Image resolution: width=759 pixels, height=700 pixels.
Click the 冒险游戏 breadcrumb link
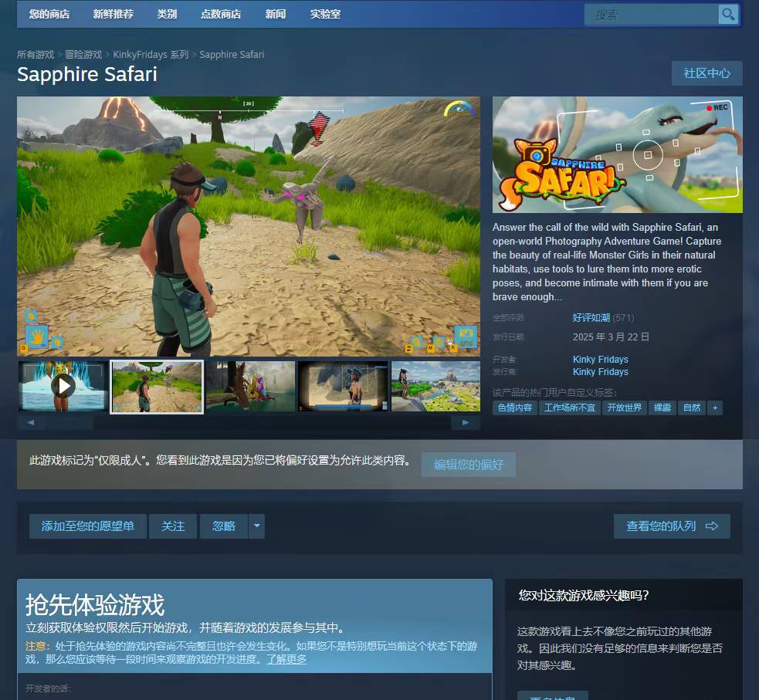click(83, 55)
